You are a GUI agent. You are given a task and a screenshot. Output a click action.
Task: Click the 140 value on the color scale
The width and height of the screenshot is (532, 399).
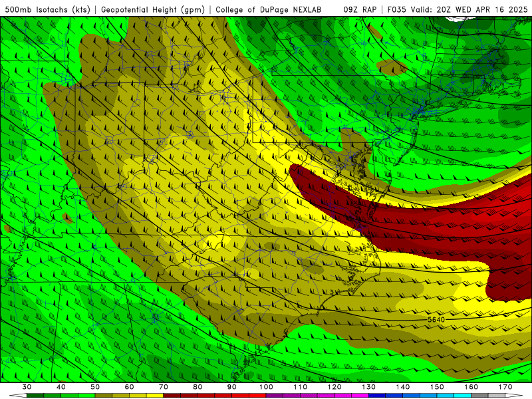[x=403, y=387]
